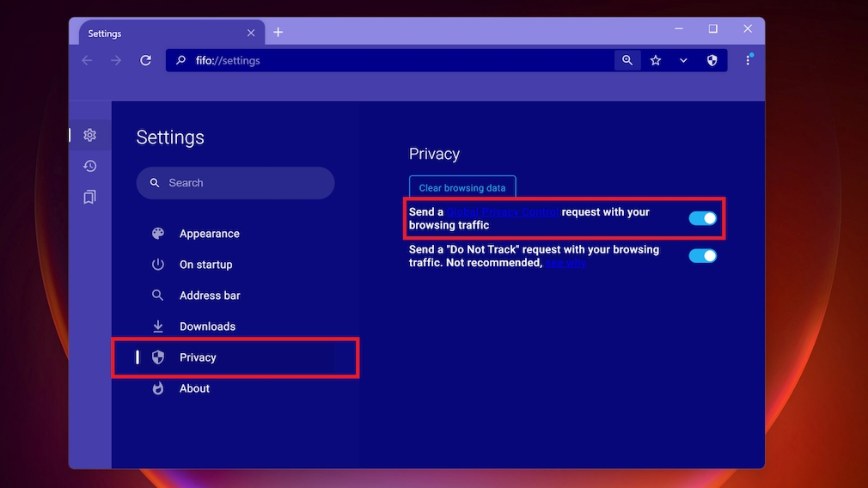Viewport: 868px width, 488px height.
Task: Turn off Do Not Track toggle
Action: tap(702, 255)
